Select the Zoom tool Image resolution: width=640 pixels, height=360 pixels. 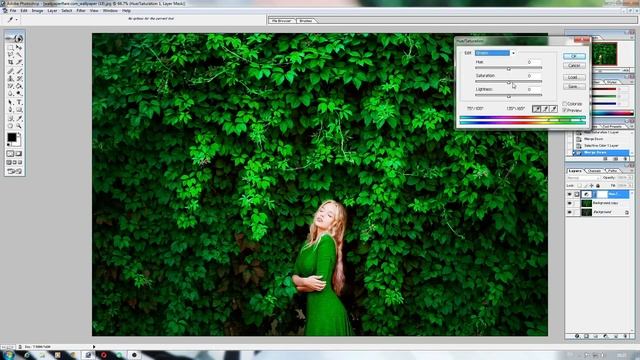coord(19,125)
